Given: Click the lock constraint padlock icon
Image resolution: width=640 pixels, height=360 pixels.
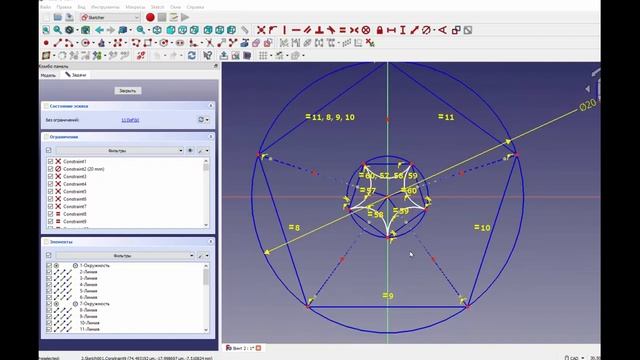Looking at the screenshot, I should coord(380,30).
